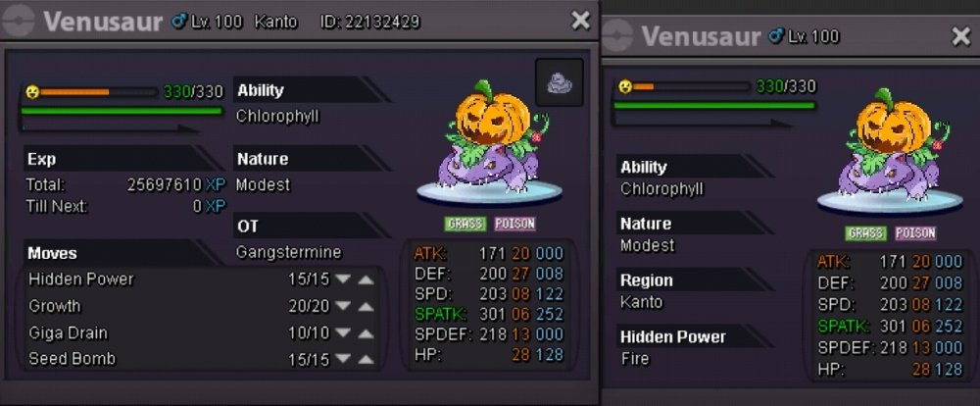
Task: Click the green HP bar in left window
Action: (122, 111)
